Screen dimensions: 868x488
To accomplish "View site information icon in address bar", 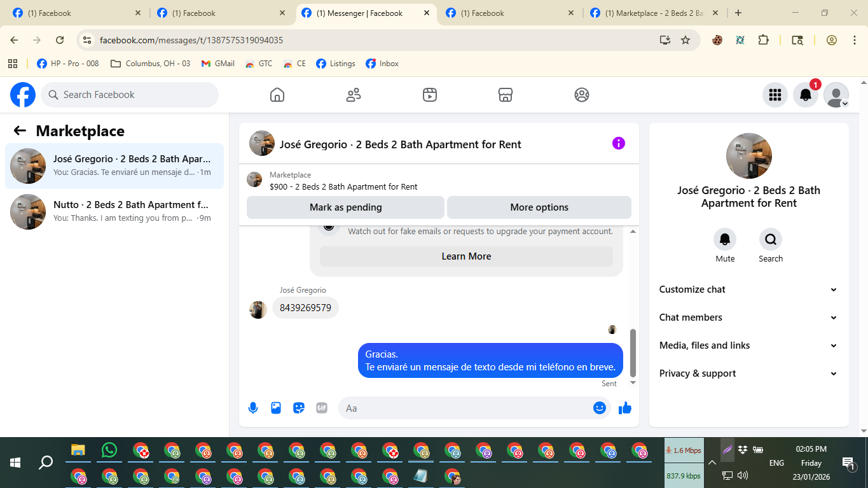I will [87, 40].
